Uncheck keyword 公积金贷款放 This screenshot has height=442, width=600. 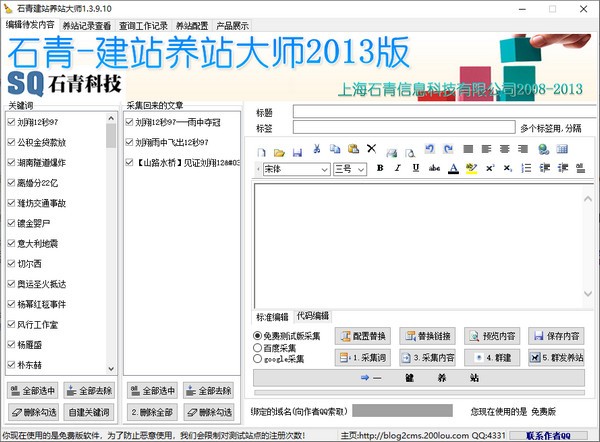click(x=11, y=142)
